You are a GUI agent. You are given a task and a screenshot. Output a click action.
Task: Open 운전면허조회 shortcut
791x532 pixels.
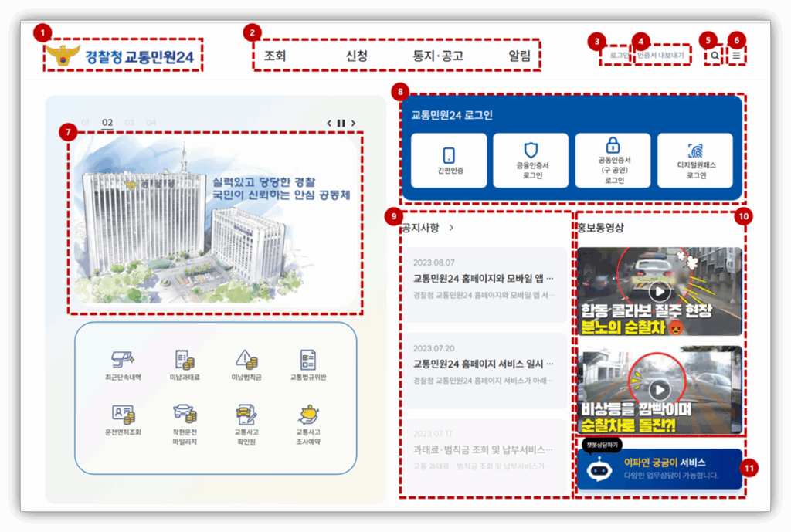click(123, 420)
